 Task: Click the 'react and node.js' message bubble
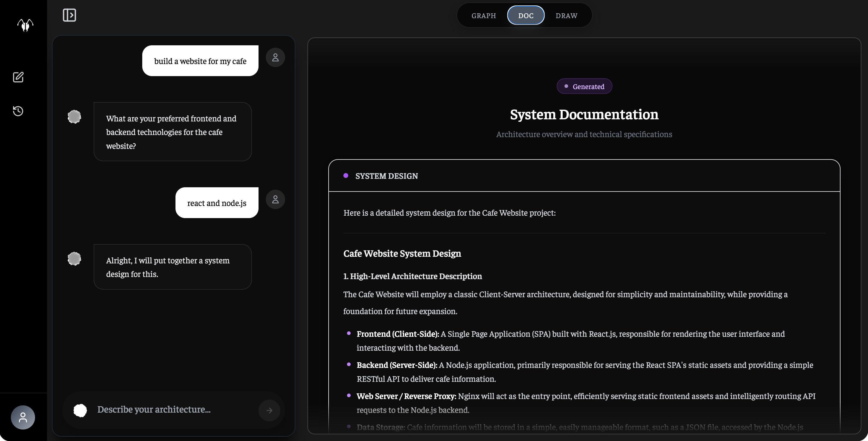[217, 203]
